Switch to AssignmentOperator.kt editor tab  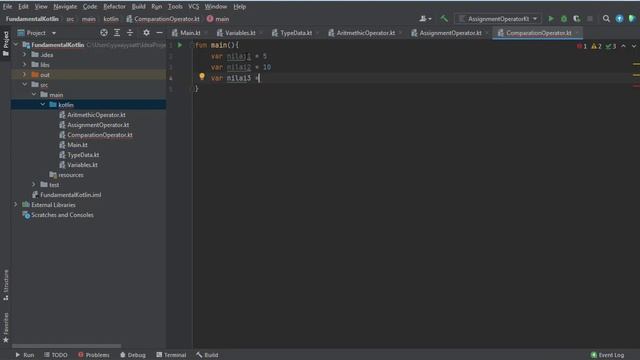(x=449, y=33)
